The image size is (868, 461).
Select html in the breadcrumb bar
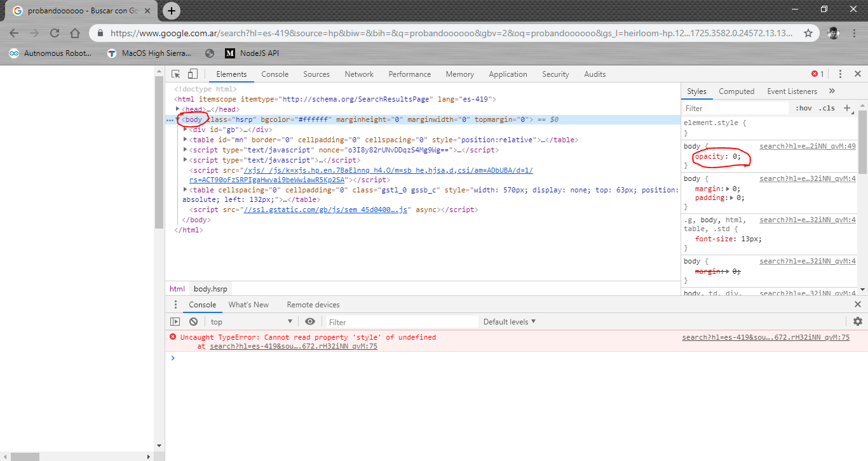[177, 289]
